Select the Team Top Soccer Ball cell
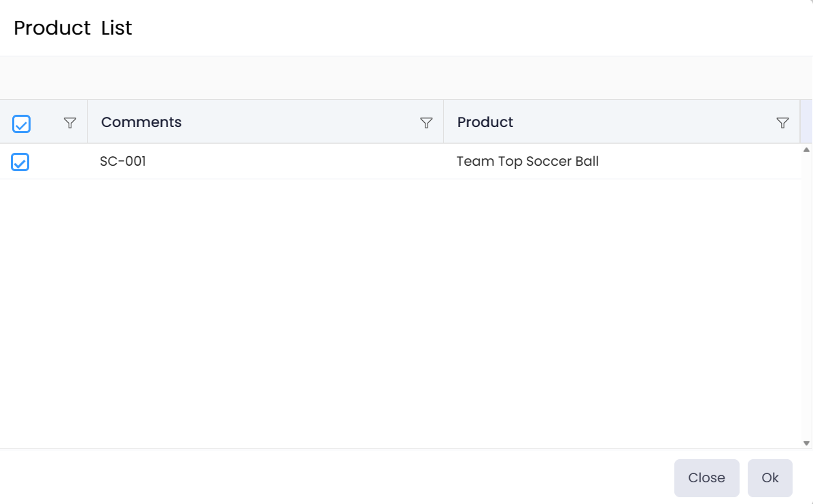 [x=527, y=162]
